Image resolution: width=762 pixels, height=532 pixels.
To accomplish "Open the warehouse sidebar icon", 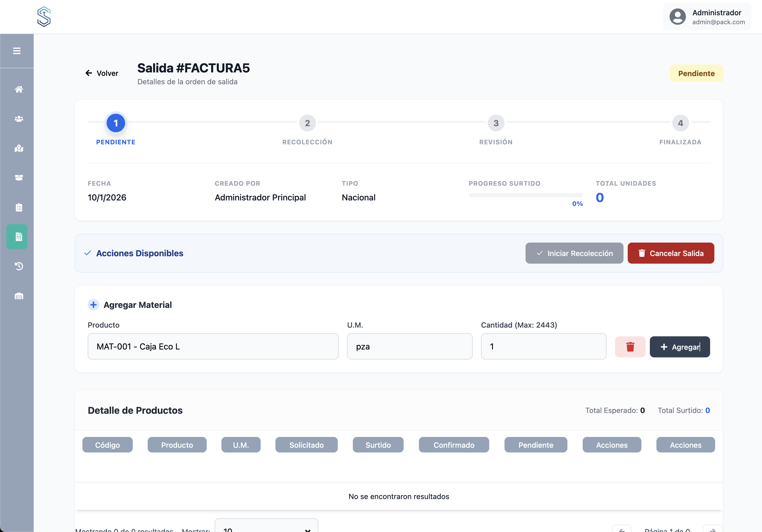I will (19, 296).
